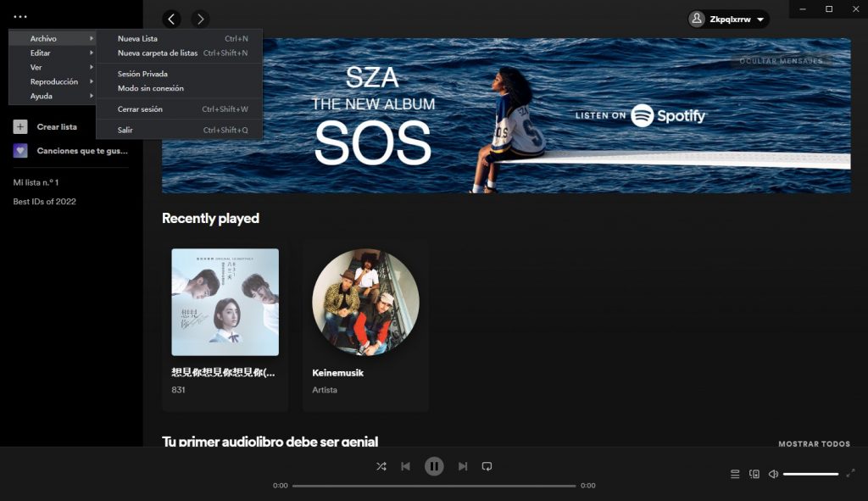
Task: Click "Cerrar sesión" in the menu
Action: coord(142,110)
